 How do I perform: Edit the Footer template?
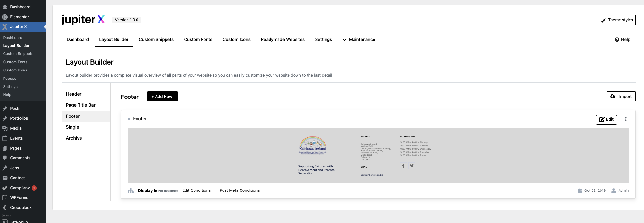[x=606, y=119]
